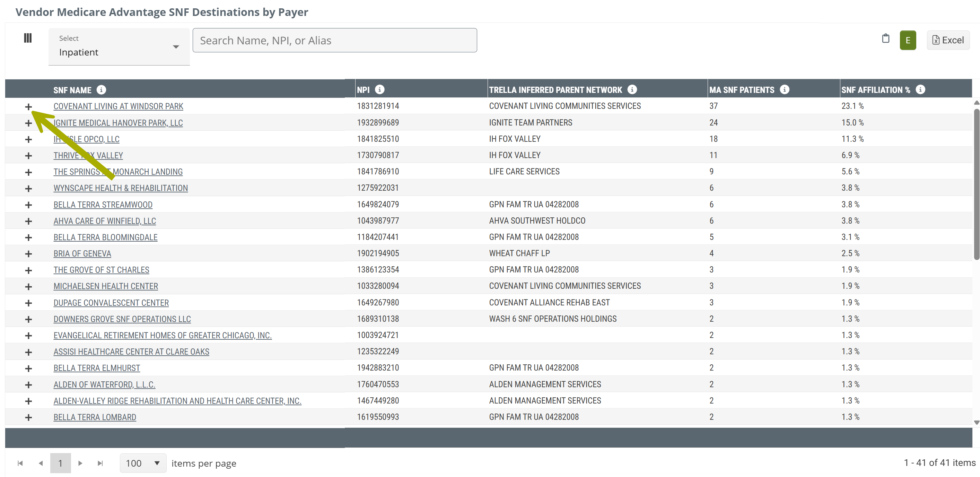Click info icon beside SNF AFFILIATION %
The height and width of the screenshot is (477, 980).
point(920,89)
